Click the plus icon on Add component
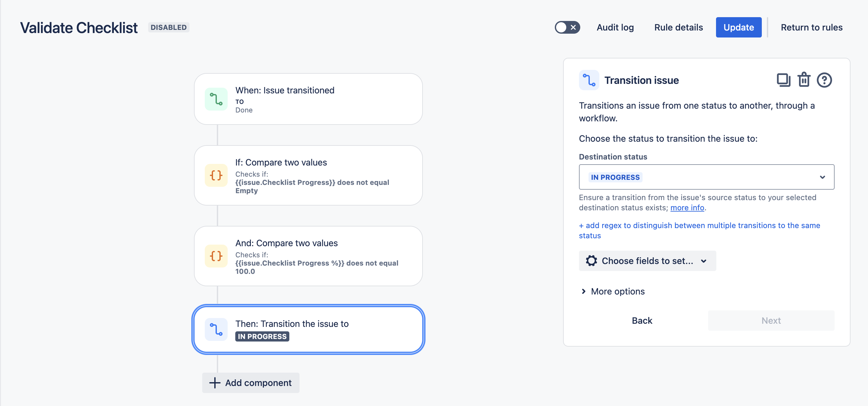Screen dimensions: 868x406 tap(215, 383)
